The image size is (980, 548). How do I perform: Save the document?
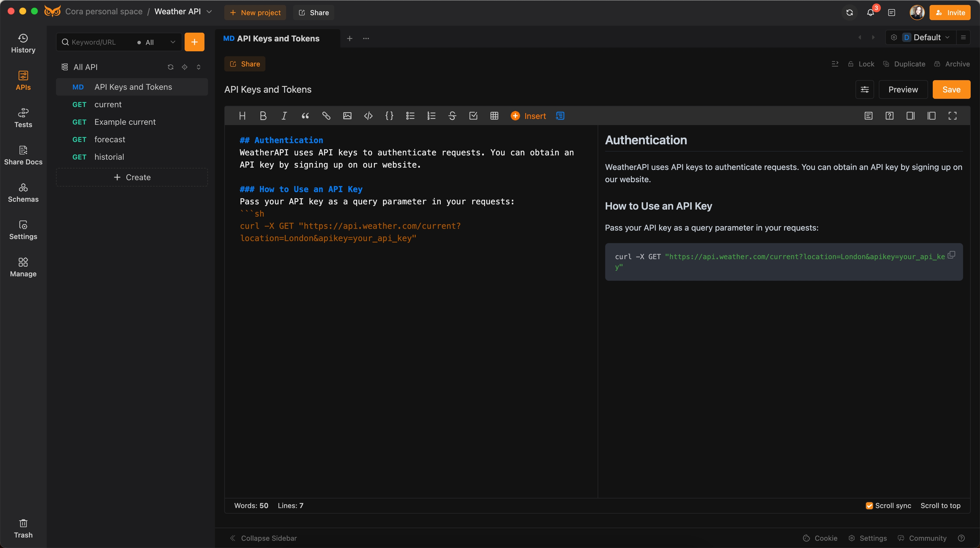point(951,89)
